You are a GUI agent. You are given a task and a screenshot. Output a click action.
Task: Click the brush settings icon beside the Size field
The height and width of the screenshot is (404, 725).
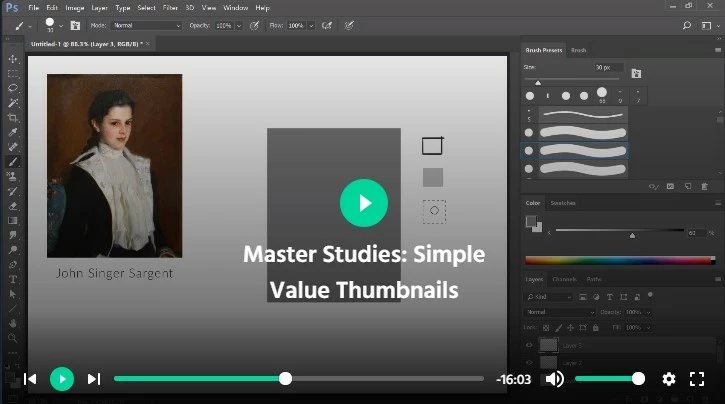[636, 73]
